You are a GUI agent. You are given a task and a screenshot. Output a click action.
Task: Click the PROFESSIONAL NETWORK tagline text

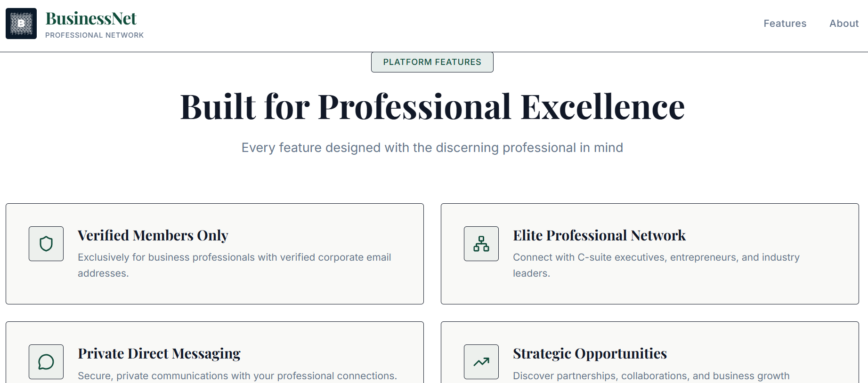(95, 35)
